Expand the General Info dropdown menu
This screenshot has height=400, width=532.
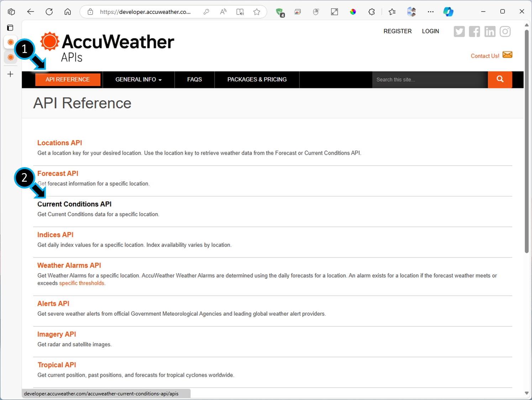tap(138, 79)
